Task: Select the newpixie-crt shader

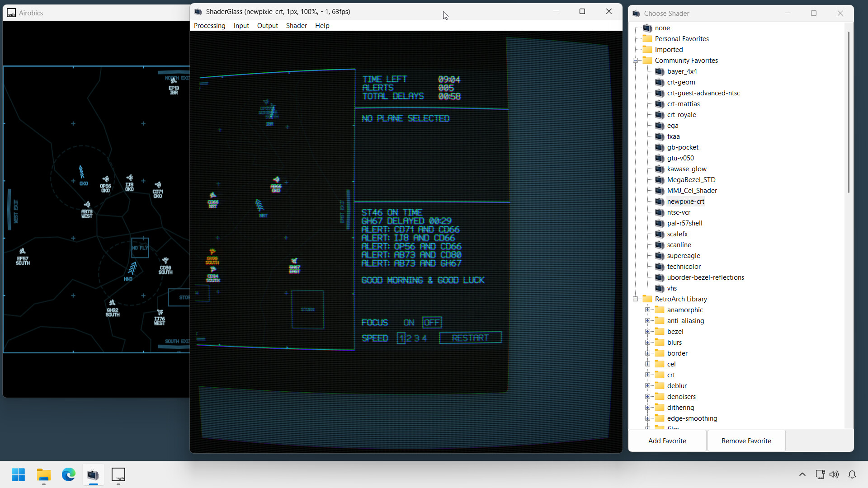Action: pos(686,201)
